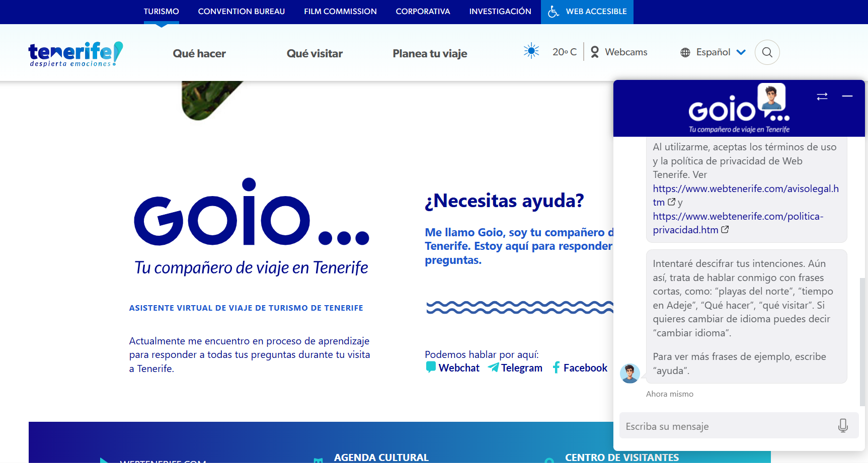Click the Web Accesible button
This screenshot has width=868, height=463.
pos(587,12)
